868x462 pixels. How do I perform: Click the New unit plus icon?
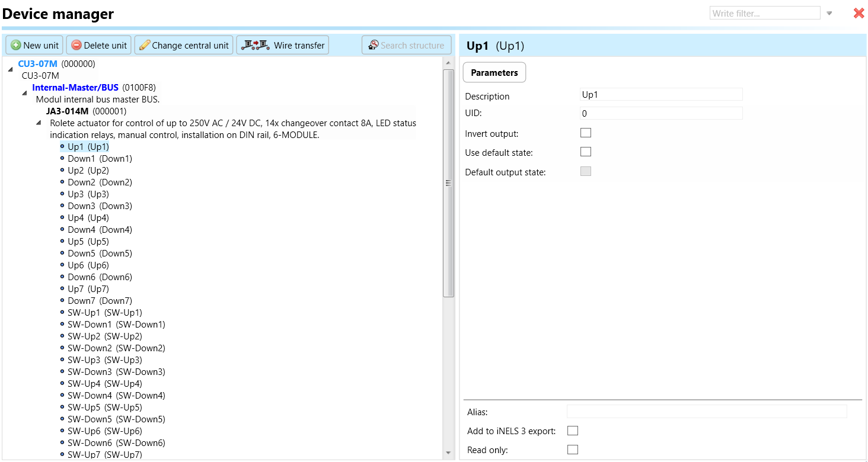16,46
